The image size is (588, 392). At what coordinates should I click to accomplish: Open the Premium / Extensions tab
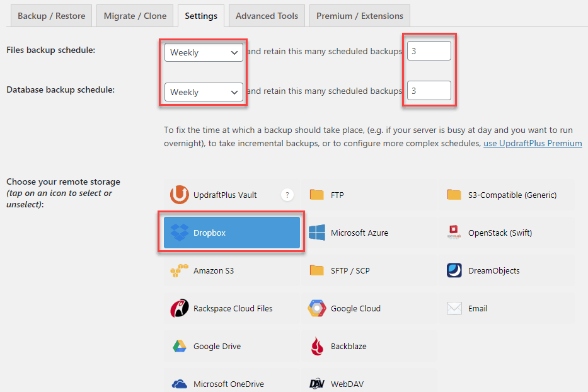pyautogui.click(x=360, y=16)
